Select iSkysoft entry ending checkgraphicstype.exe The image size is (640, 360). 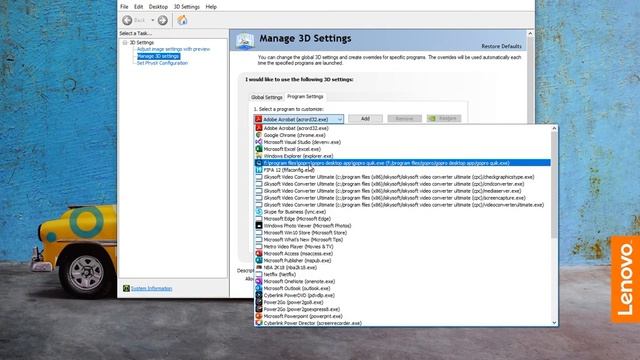click(x=402, y=177)
